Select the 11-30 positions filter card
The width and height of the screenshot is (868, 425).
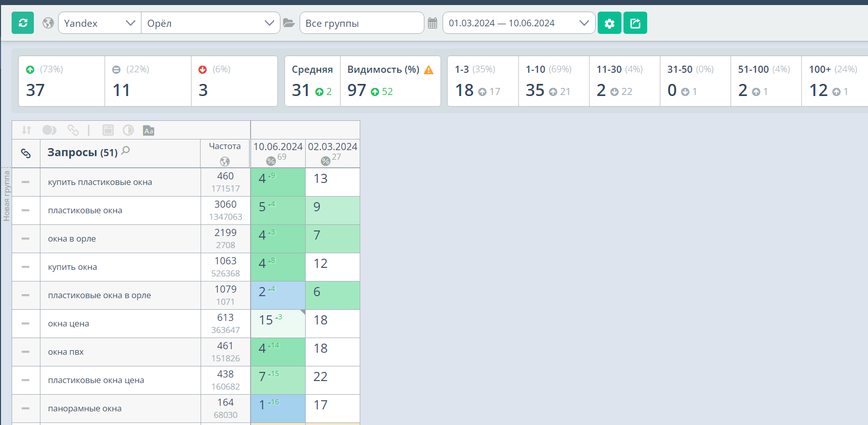(x=624, y=81)
